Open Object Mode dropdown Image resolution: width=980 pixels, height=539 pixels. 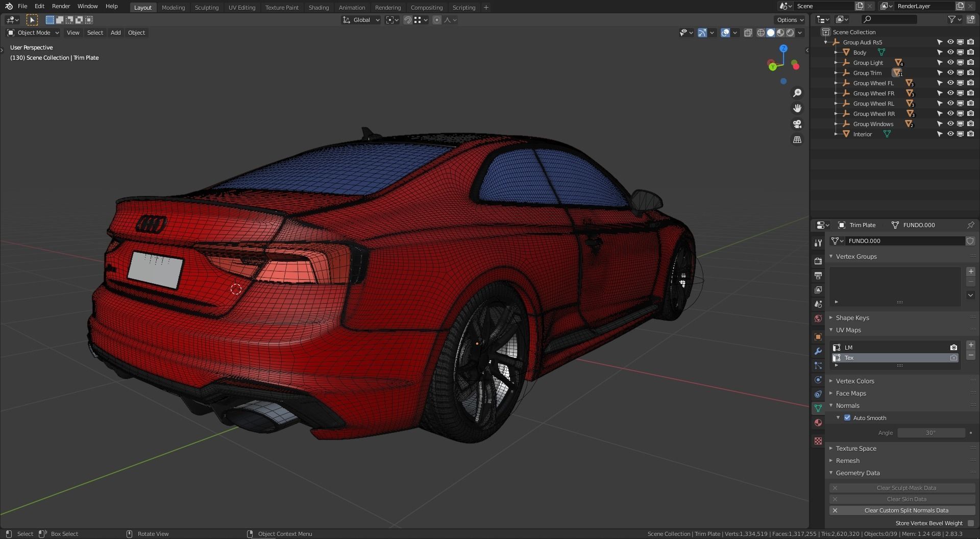pyautogui.click(x=33, y=33)
